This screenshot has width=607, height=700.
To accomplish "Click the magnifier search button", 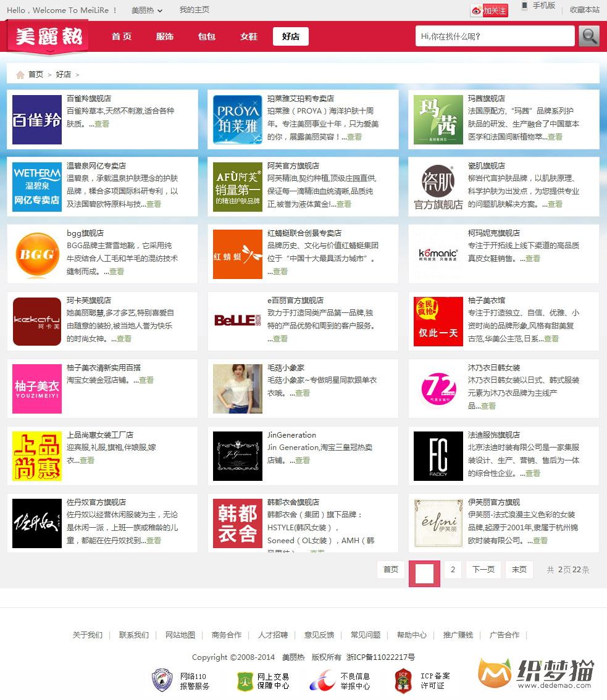I will pos(588,36).
